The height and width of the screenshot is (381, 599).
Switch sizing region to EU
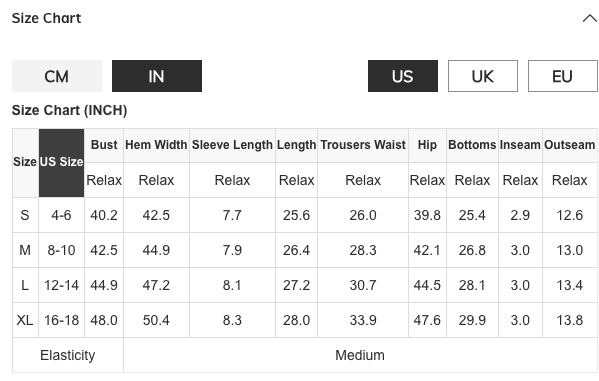tap(562, 76)
